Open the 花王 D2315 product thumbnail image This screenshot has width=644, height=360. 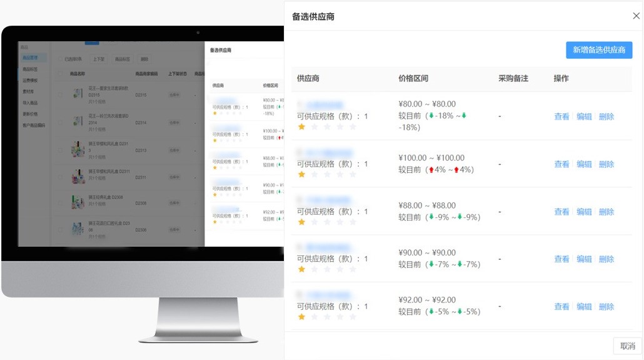78,95
